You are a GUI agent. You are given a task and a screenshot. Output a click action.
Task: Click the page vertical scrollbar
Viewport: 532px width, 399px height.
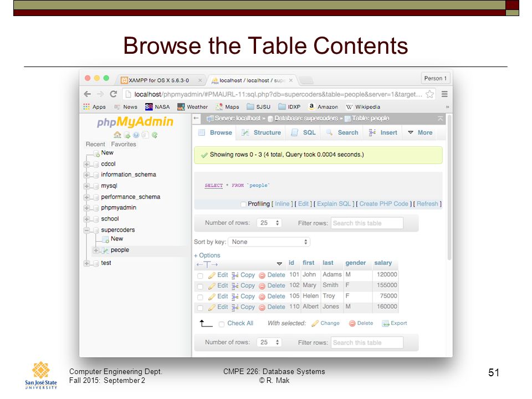click(449, 188)
